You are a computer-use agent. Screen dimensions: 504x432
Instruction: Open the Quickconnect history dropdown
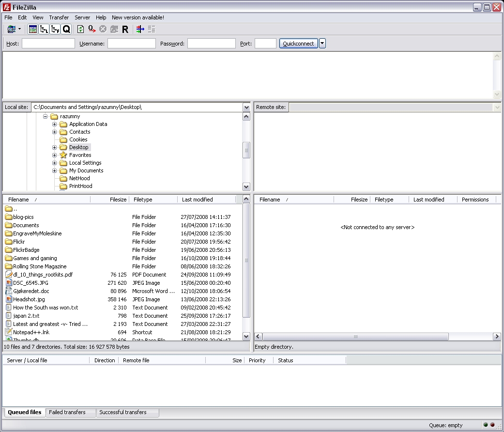(x=322, y=44)
